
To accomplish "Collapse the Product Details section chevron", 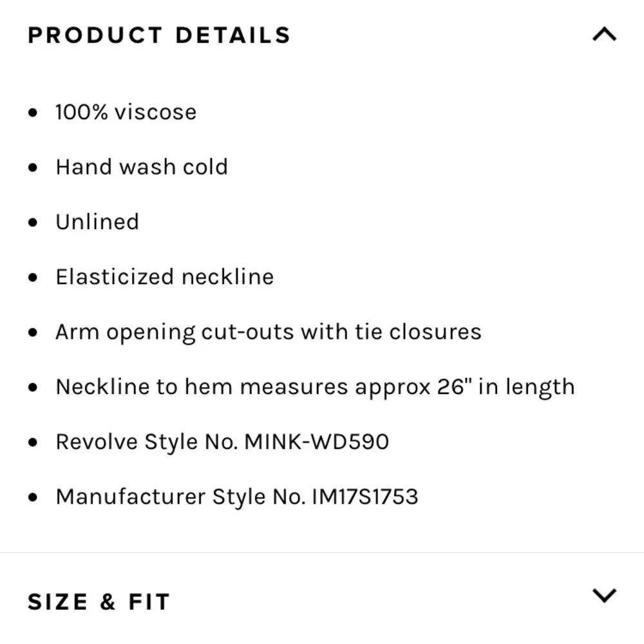I will pyautogui.click(x=603, y=34).
